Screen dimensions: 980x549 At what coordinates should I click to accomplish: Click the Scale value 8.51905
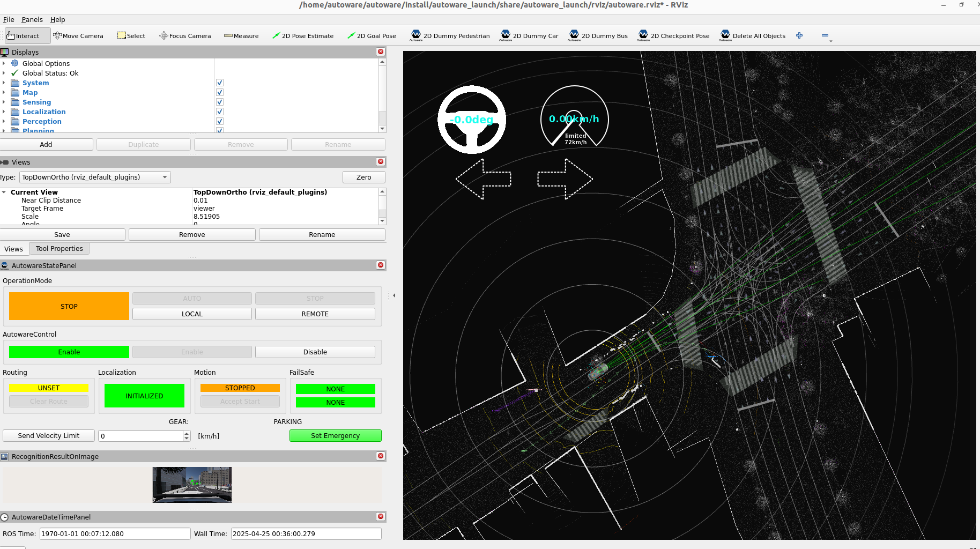pos(206,217)
